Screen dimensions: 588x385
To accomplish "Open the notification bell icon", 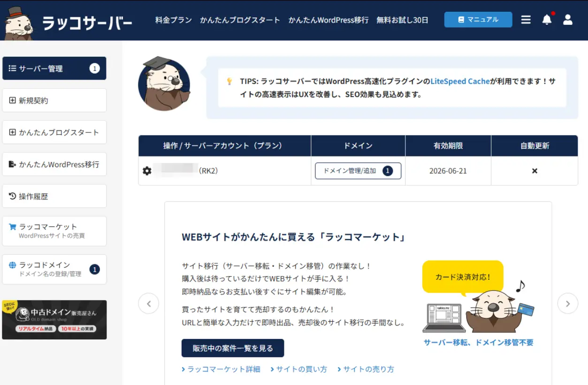I will 547,20.
